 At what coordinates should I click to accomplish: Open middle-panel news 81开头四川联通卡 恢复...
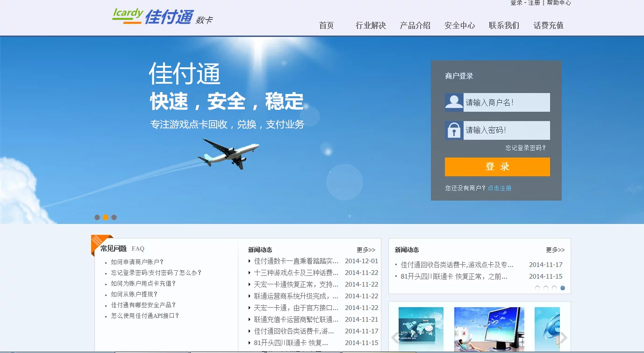tap(291, 343)
